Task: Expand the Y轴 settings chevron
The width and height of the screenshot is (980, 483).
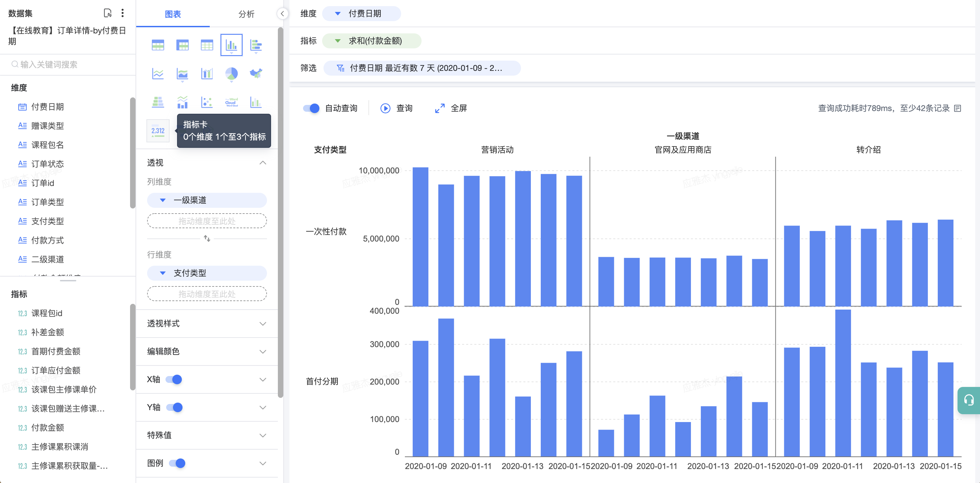Action: (263, 408)
